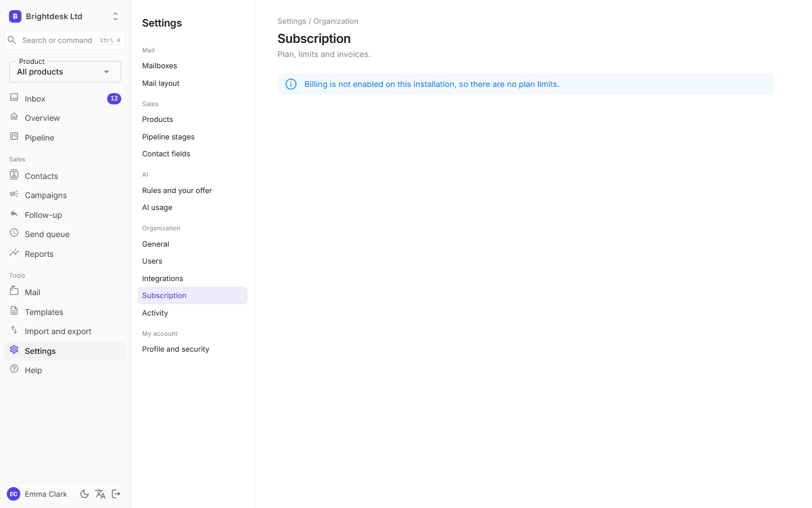812x508 pixels.
Task: Click the Inbox tray icon
Action: tap(14, 98)
